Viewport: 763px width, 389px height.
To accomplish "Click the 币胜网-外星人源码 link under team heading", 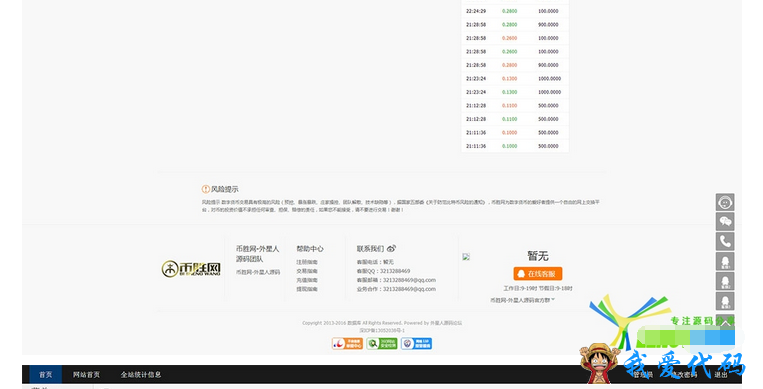I will coord(258,272).
